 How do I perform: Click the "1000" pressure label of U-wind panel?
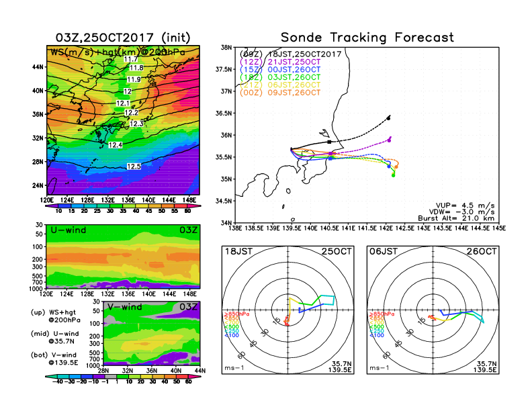pyautogui.click(x=36, y=289)
